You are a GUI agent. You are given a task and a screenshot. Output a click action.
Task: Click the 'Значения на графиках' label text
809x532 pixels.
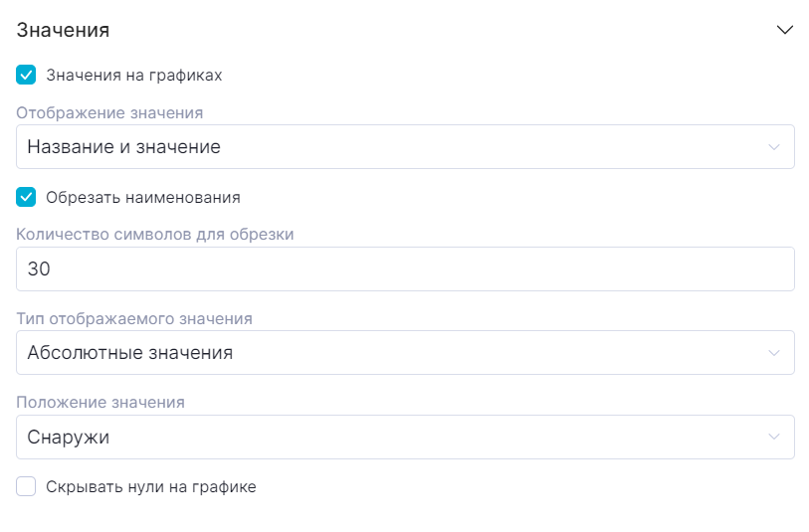[133, 75]
